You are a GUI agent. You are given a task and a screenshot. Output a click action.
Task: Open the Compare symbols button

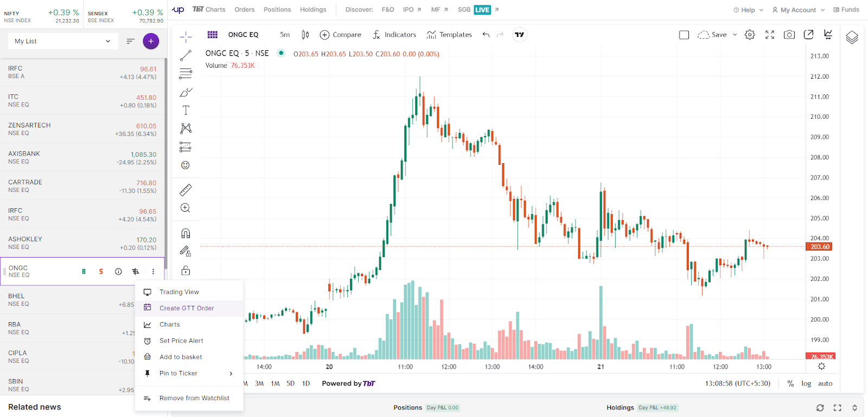341,35
